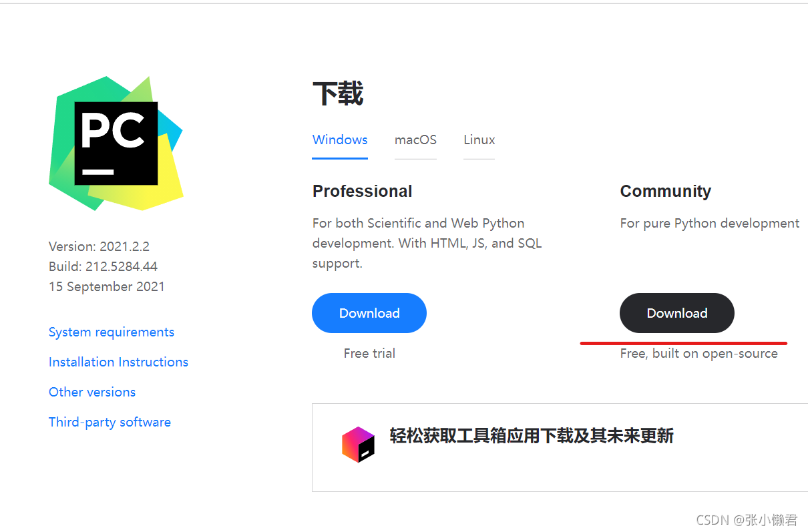808x532 pixels.
Task: Click the 下载 page heading
Action: point(338,93)
